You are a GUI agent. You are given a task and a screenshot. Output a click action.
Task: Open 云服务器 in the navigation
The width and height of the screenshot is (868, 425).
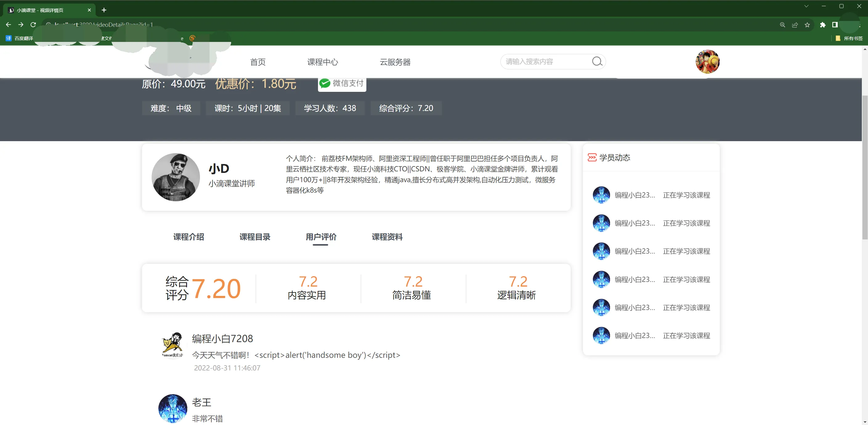click(x=395, y=62)
